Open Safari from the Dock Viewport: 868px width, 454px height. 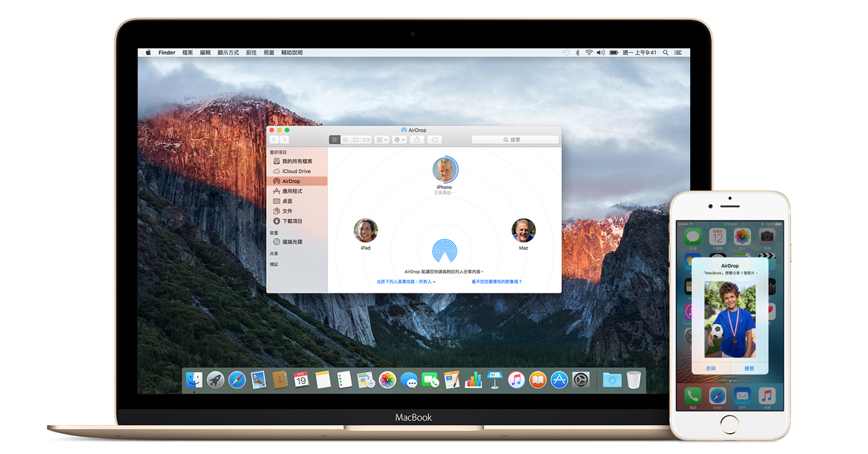click(237, 380)
